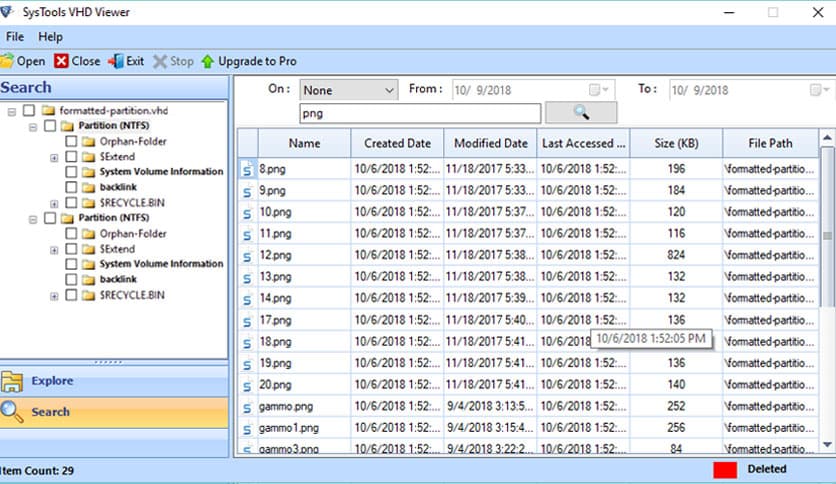
Task: Click the file icon for 10.png
Action: pyautogui.click(x=247, y=213)
